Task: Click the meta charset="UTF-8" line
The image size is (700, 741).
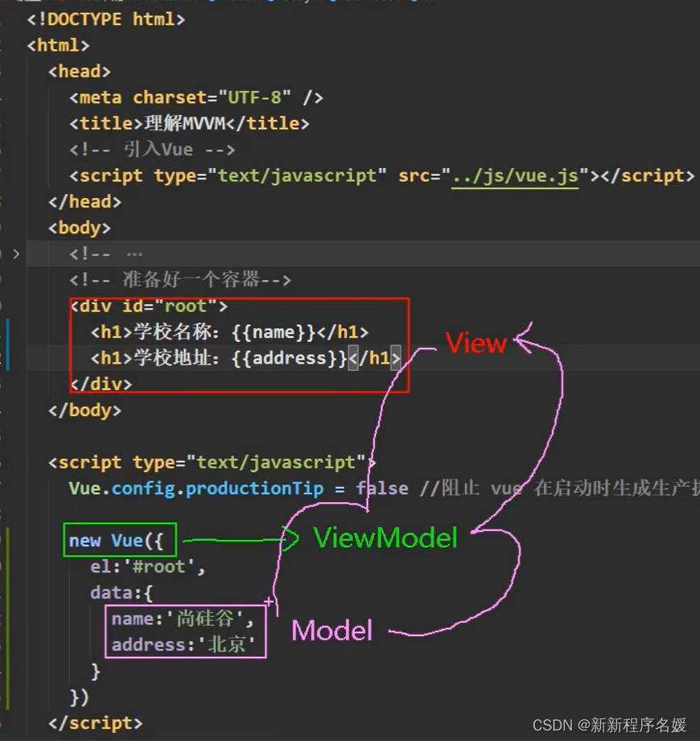Action: pyautogui.click(x=196, y=97)
